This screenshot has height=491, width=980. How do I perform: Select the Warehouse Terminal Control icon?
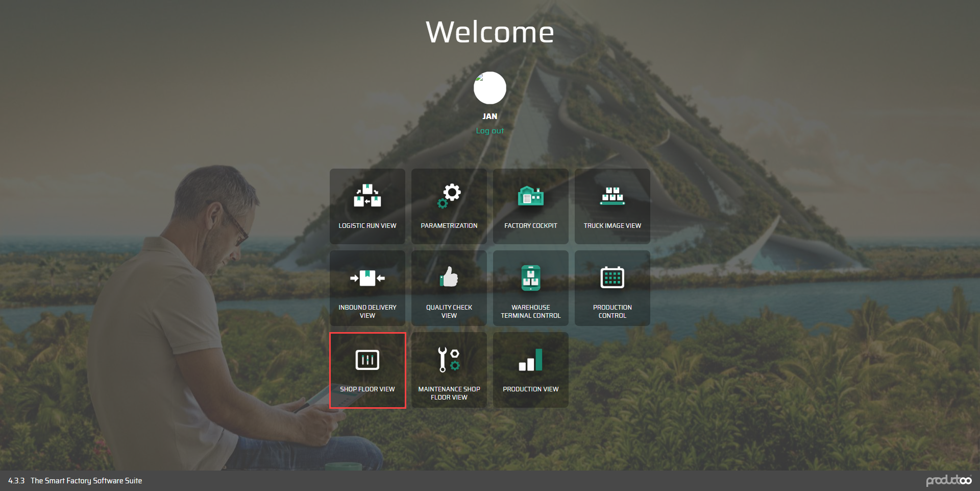click(530, 277)
